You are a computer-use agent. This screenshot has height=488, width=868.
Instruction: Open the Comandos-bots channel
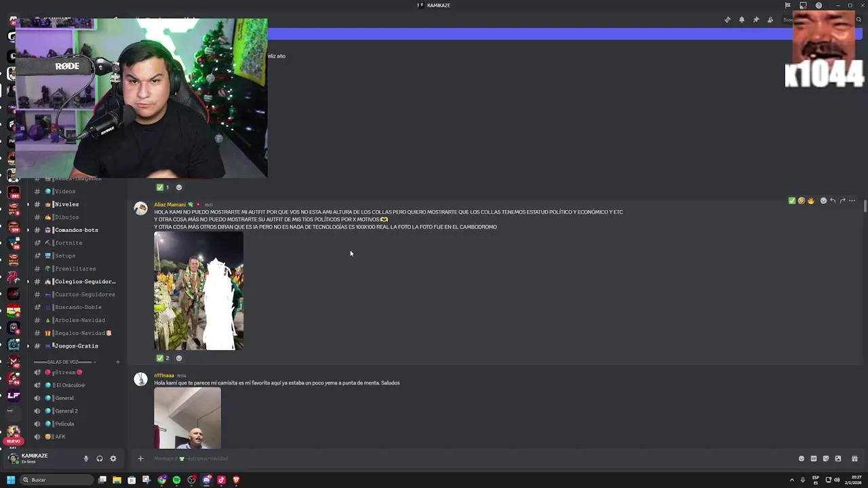click(x=76, y=230)
